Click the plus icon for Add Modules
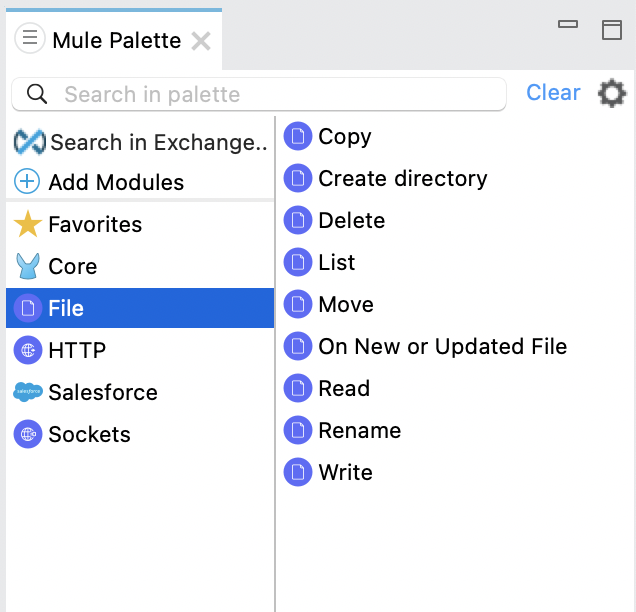 [27, 181]
